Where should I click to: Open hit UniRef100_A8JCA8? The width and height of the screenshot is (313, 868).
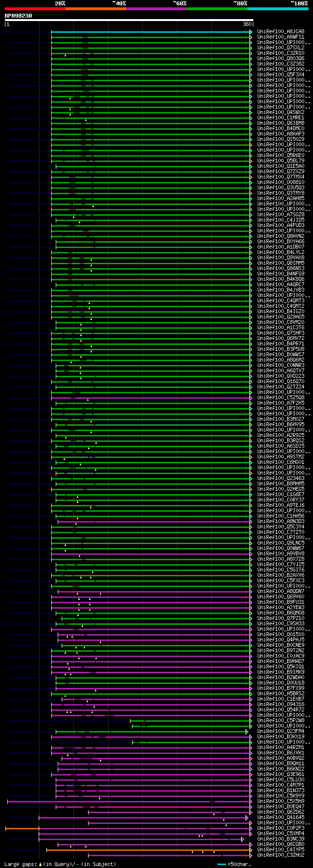[281, 32]
